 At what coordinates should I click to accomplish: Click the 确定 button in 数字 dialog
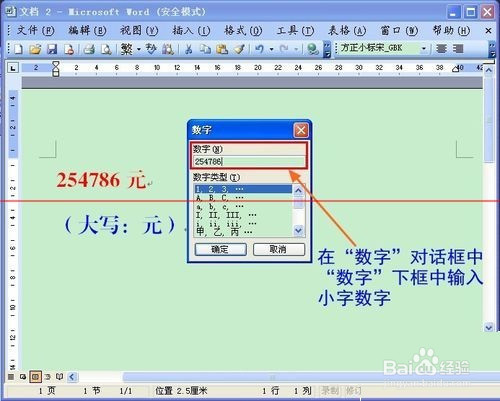(x=220, y=249)
